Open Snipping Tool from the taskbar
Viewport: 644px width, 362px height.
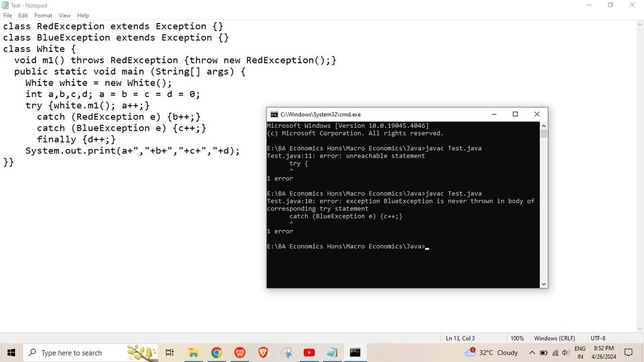[287, 352]
